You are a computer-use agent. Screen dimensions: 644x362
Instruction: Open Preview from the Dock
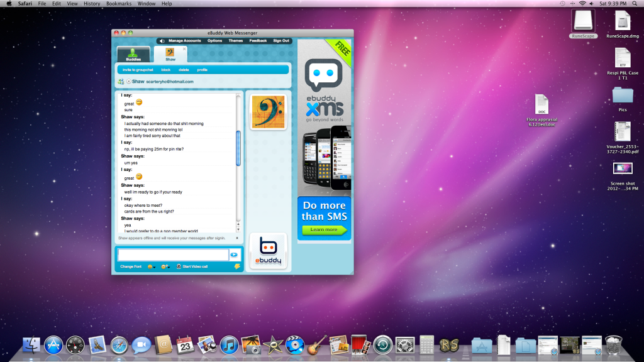207,345
